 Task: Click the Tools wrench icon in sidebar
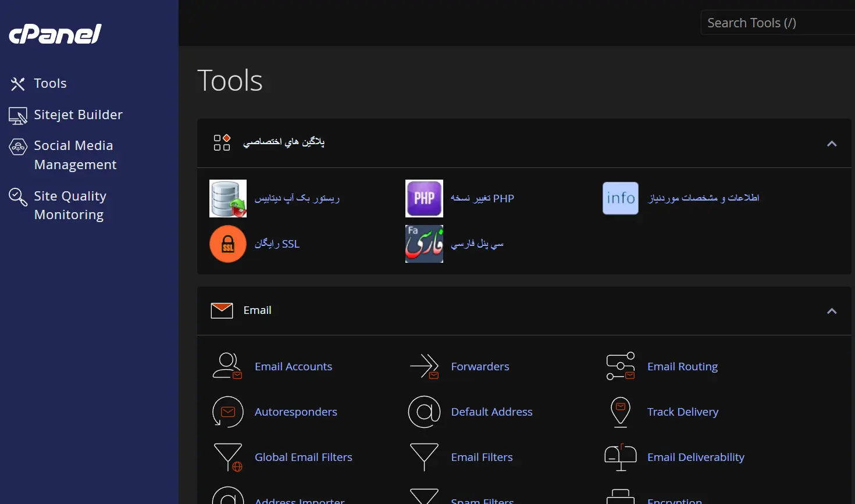[18, 84]
